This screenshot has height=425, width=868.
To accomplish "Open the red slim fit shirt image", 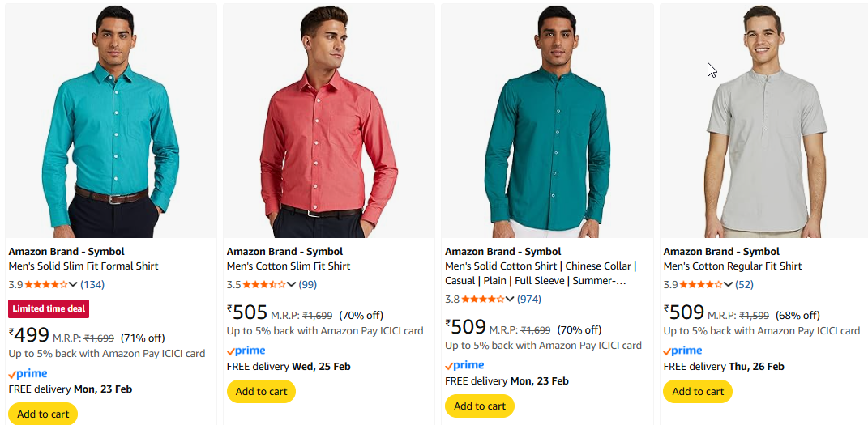I will 329,121.
